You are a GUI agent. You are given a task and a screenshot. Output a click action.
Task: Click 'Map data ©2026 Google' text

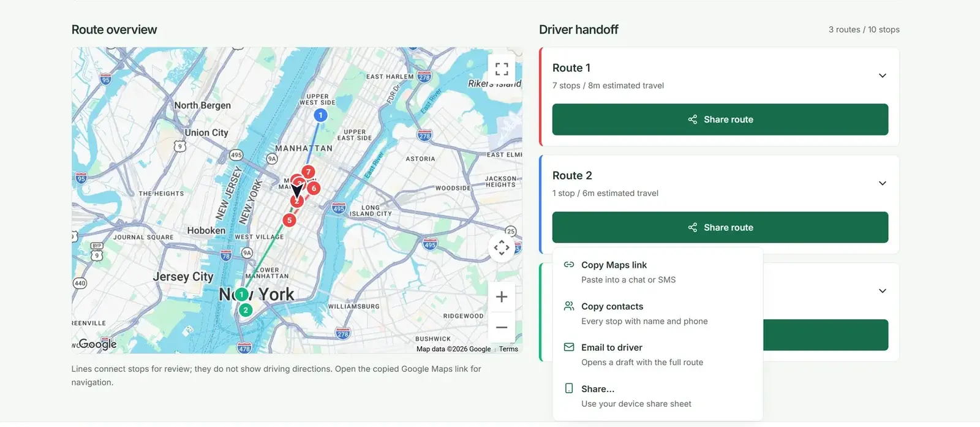[453, 349]
